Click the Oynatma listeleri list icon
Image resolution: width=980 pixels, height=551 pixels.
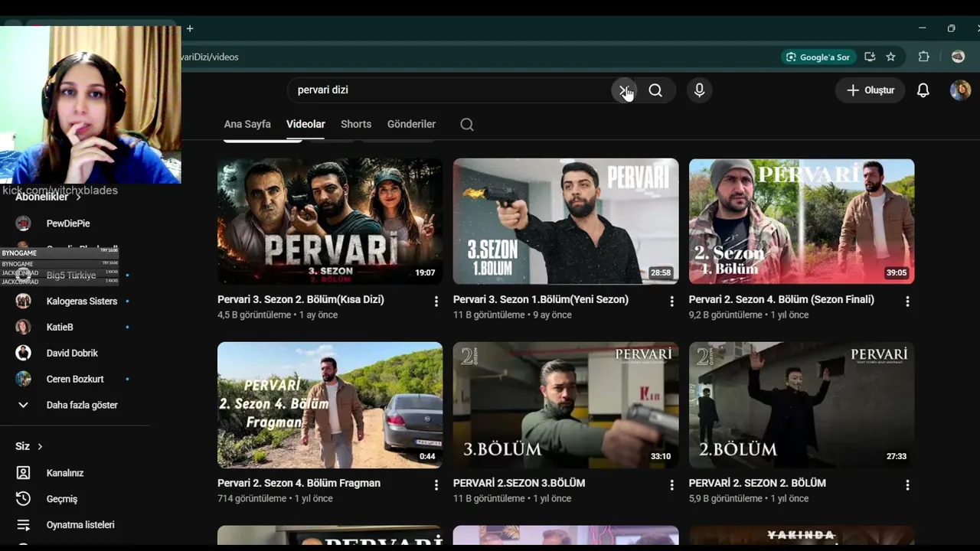point(24,525)
